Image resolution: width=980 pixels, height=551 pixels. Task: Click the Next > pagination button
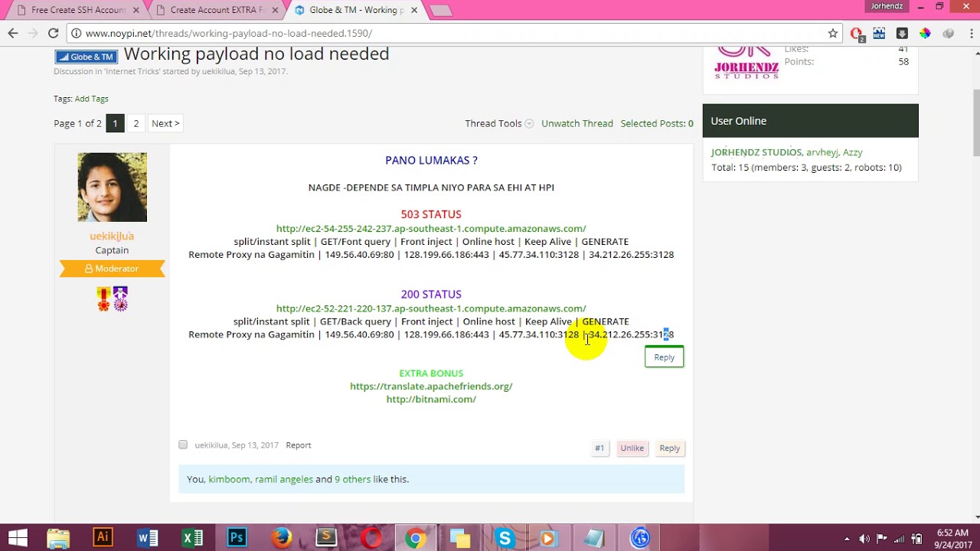point(165,123)
